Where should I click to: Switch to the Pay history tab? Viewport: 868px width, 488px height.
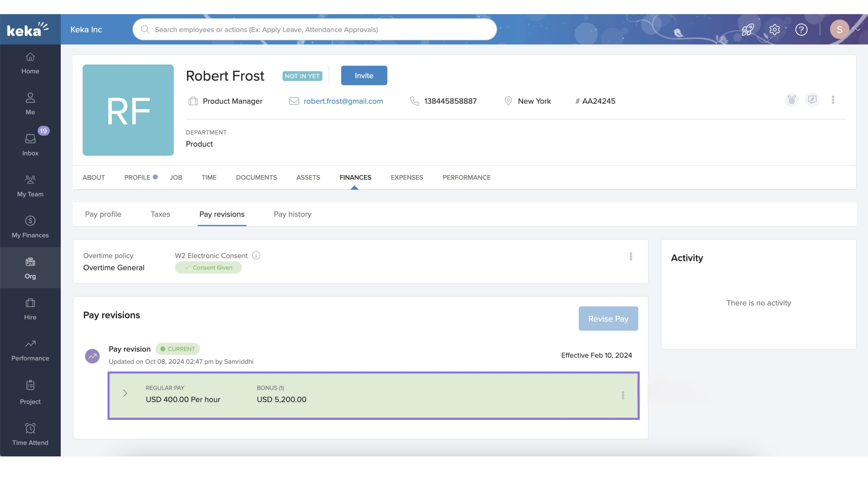coord(292,214)
